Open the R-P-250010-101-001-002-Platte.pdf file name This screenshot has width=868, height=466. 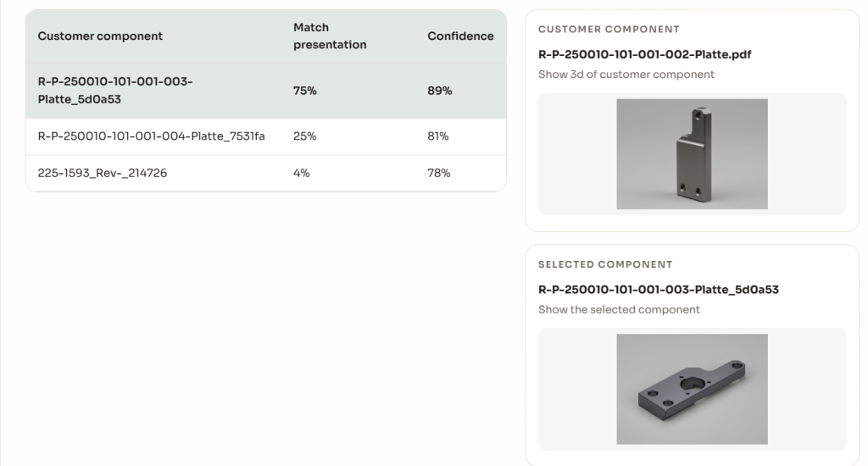tap(644, 54)
